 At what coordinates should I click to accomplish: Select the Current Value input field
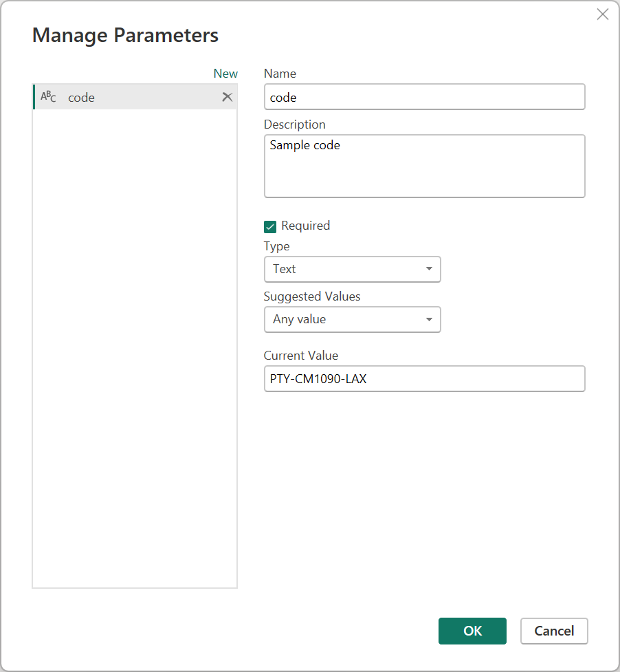pos(424,378)
